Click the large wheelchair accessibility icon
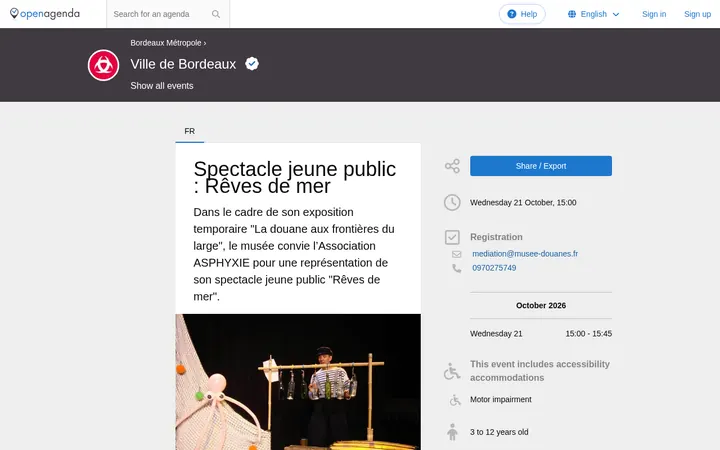The height and width of the screenshot is (450, 720). pos(452,371)
